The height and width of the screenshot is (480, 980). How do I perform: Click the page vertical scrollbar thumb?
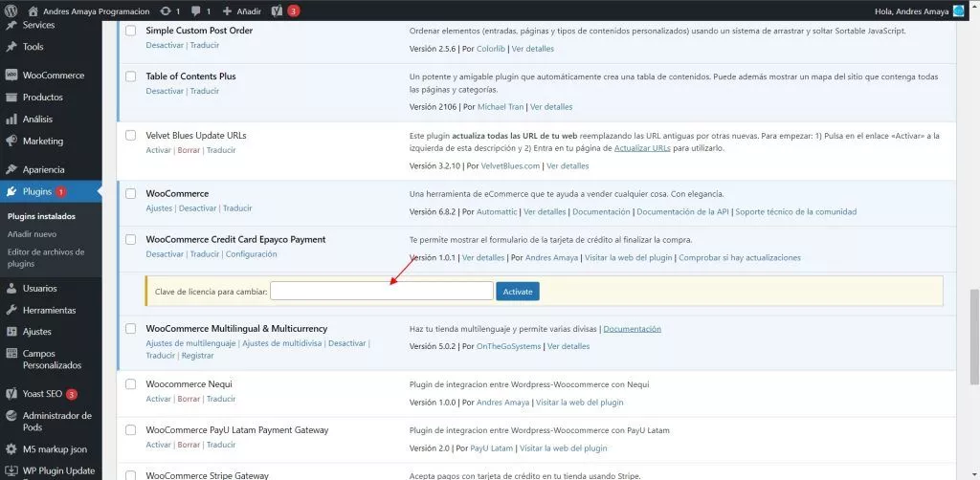click(974, 316)
